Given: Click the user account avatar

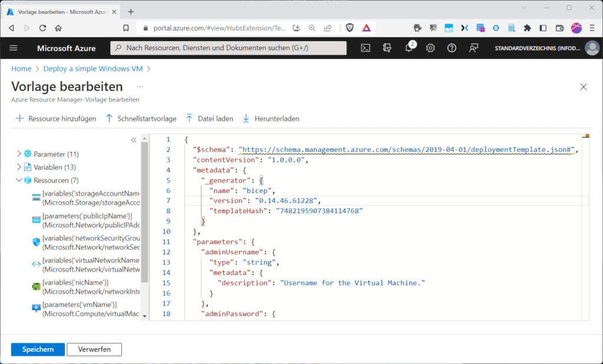Looking at the screenshot, I should coord(592,48).
